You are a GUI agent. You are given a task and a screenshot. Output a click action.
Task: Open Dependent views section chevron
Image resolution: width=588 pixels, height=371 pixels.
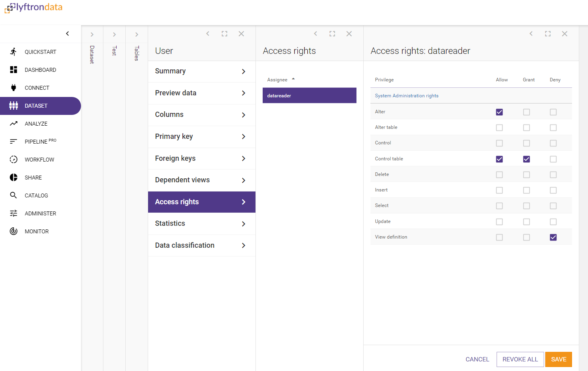click(244, 180)
